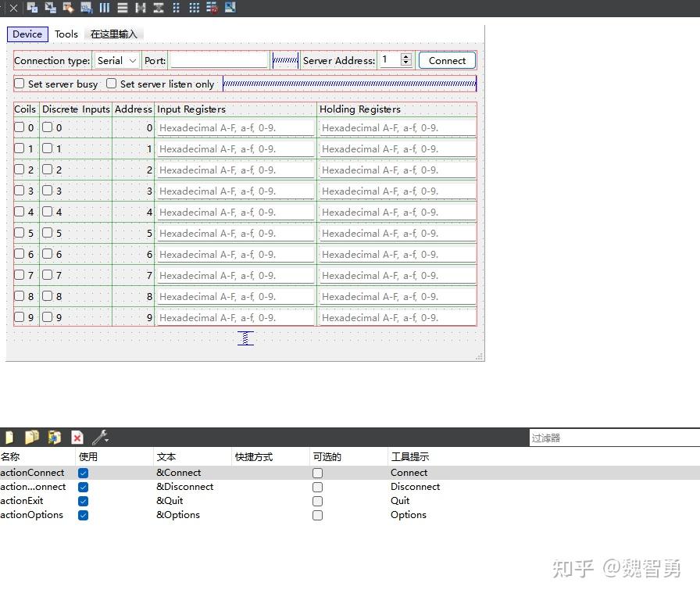Open the wrench Configure Action Editor menu
Viewport: 700px width, 597px height.
tap(101, 437)
